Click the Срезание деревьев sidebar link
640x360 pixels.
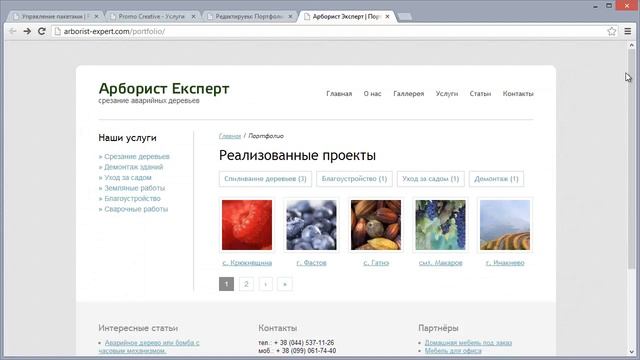point(136,156)
